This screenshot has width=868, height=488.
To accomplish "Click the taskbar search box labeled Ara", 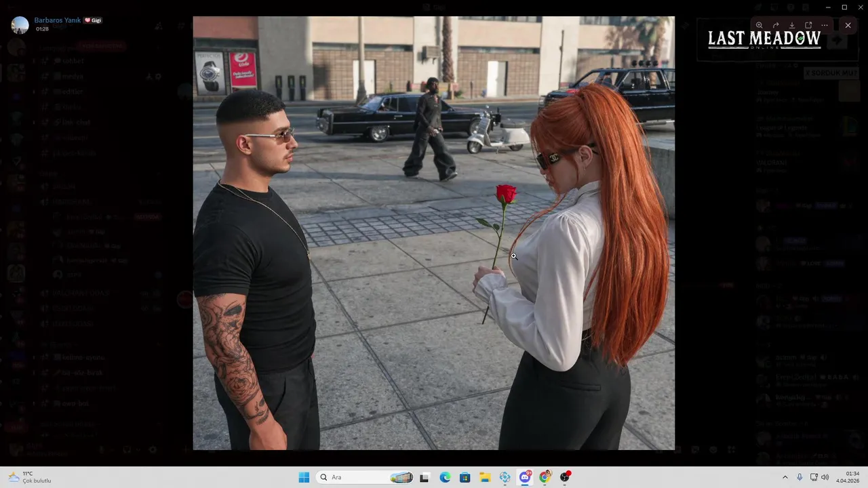I will tap(366, 477).
